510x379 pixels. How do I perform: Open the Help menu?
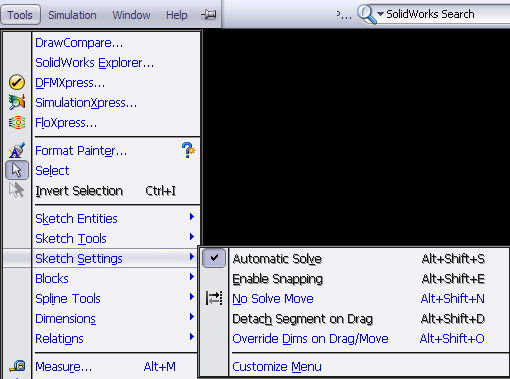177,15
